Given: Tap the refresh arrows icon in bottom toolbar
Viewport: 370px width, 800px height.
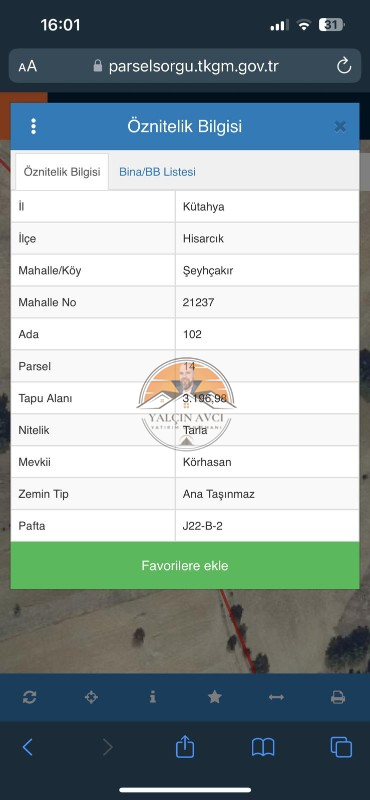Looking at the screenshot, I should [30, 697].
